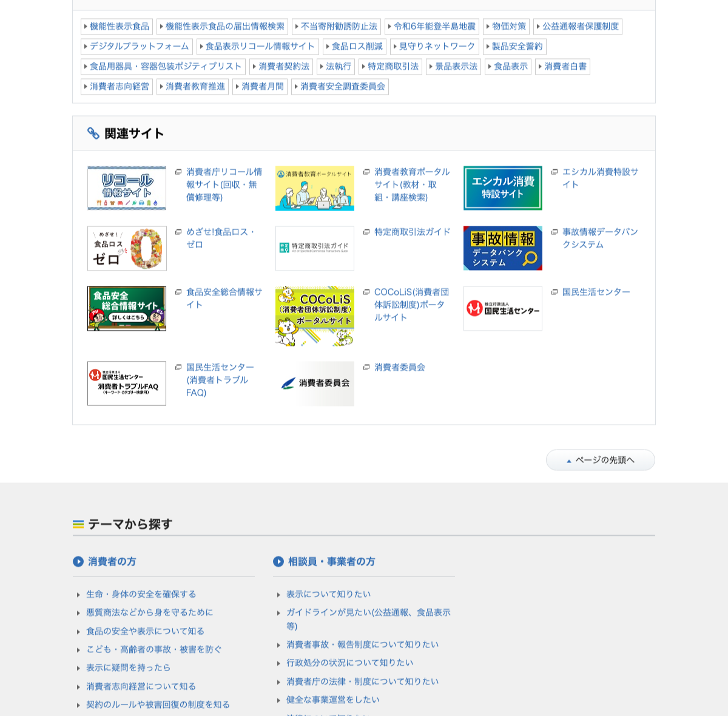Go to top with ページの先頭へ button

click(x=601, y=460)
